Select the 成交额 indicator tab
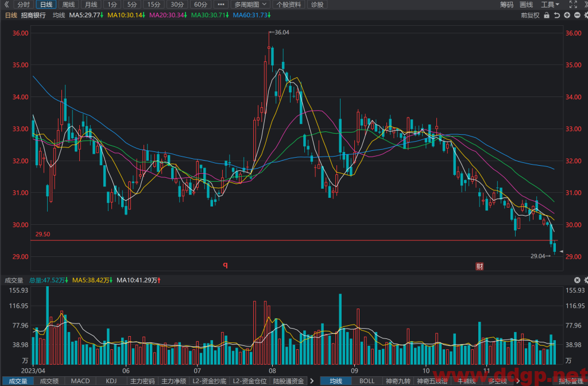 49,381
